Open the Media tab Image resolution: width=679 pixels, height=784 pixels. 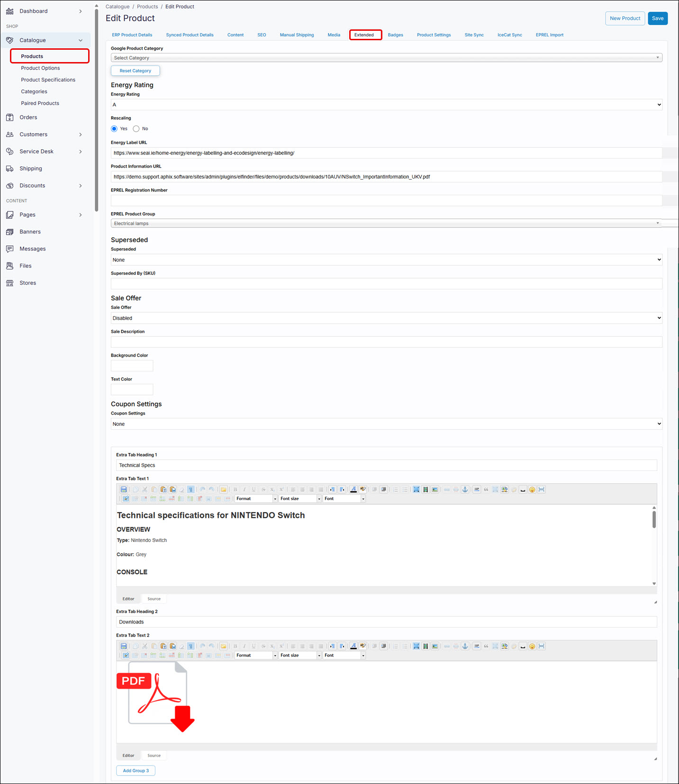334,35
